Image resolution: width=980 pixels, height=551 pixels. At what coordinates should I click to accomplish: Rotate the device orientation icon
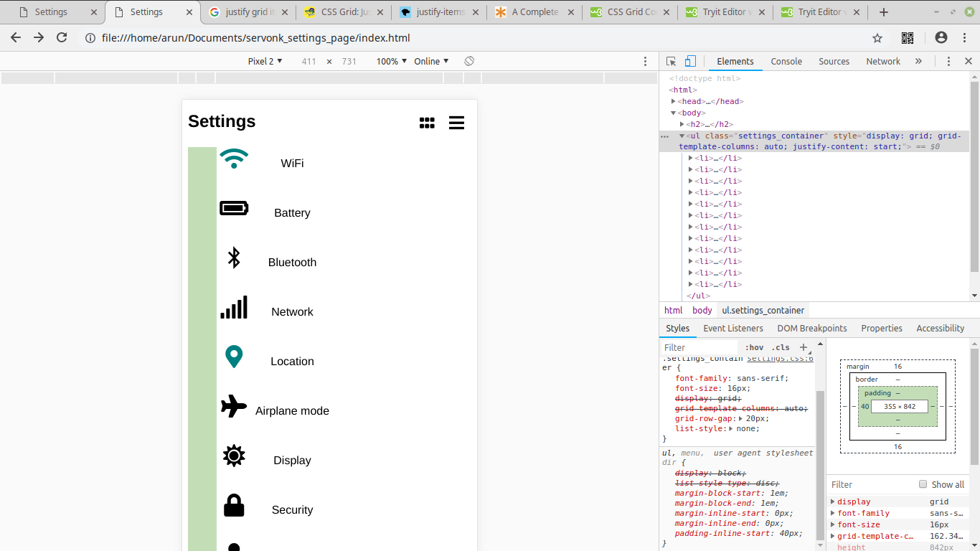click(x=469, y=61)
